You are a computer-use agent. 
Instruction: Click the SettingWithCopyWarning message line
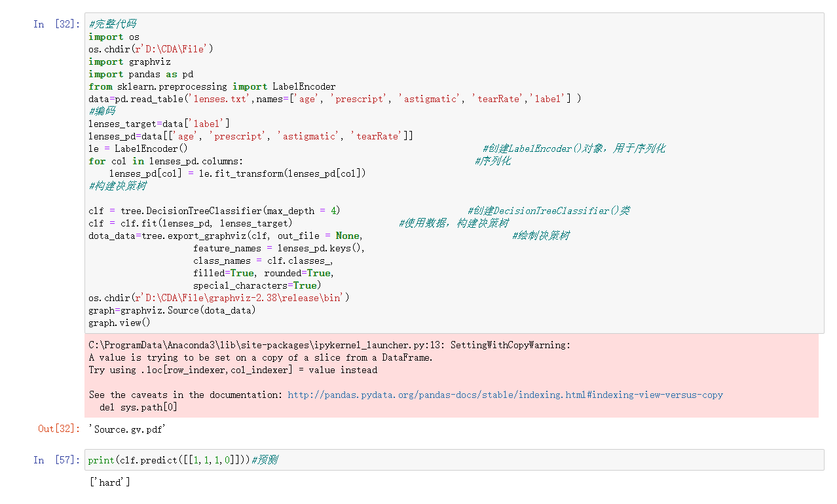329,345
